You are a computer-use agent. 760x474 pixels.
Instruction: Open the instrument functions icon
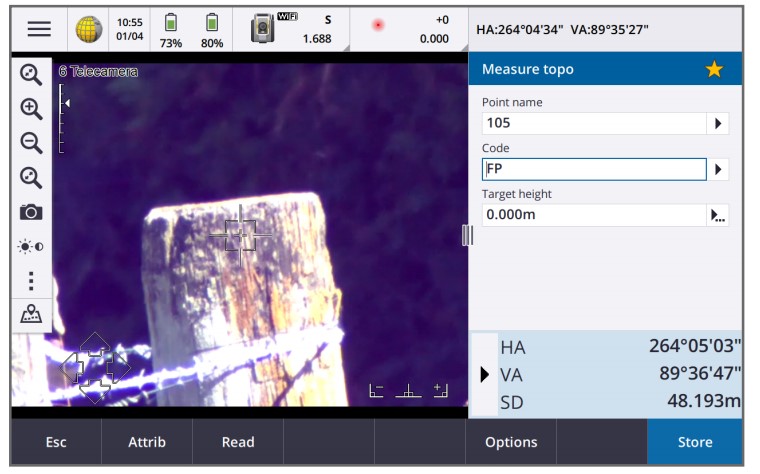click(x=261, y=29)
